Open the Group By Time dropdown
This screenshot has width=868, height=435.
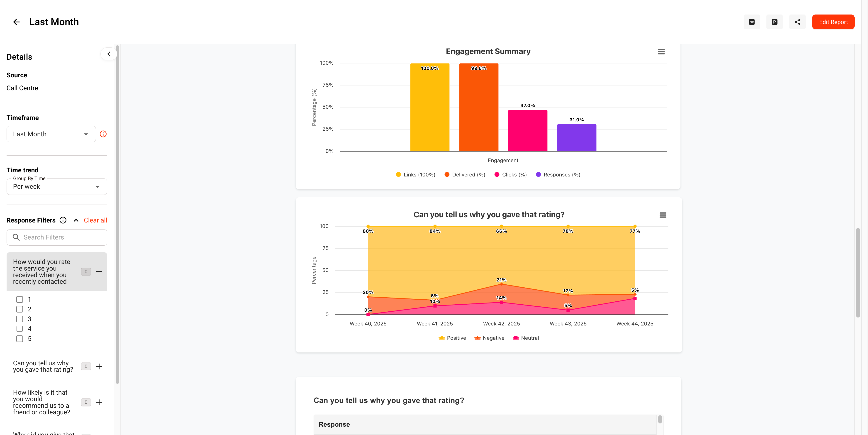click(x=57, y=187)
